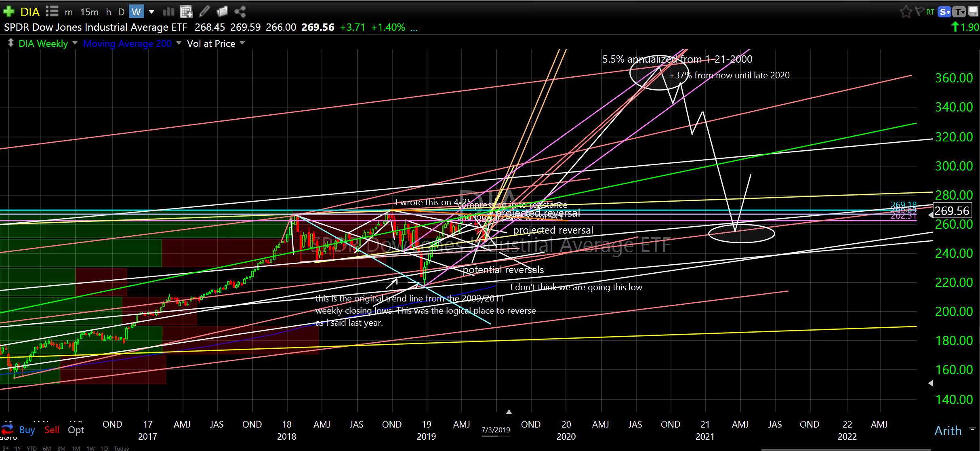
Task: Click the add study calendar-grid icon
Action: coord(186,12)
